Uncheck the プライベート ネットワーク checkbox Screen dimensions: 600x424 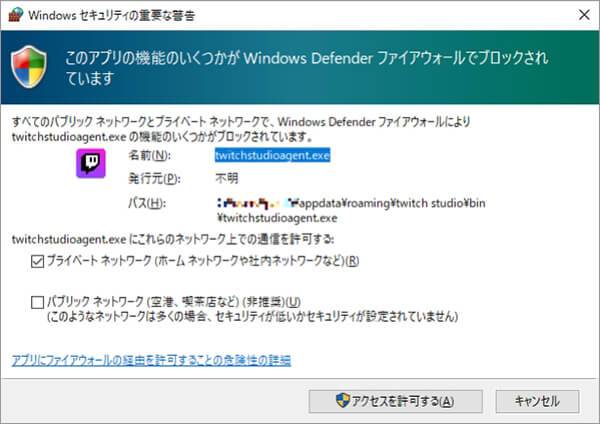(x=37, y=261)
